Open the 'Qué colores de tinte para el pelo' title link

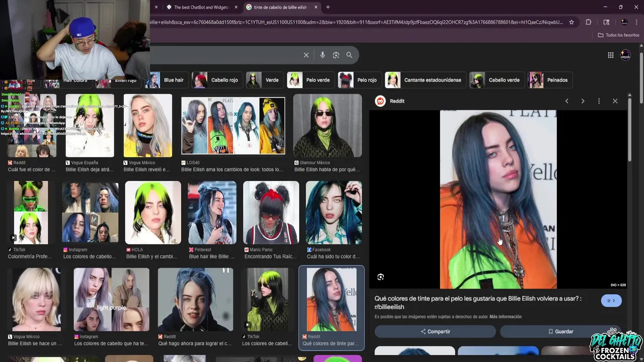(477, 303)
